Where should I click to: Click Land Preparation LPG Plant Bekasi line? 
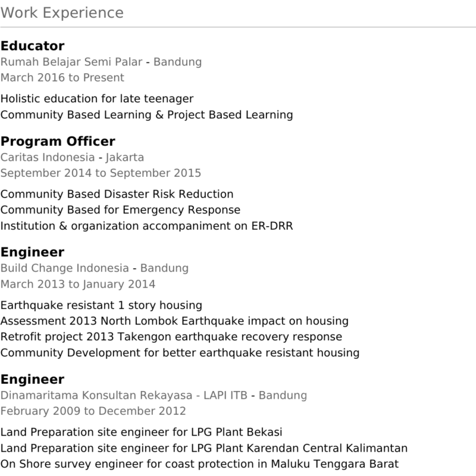(x=141, y=433)
